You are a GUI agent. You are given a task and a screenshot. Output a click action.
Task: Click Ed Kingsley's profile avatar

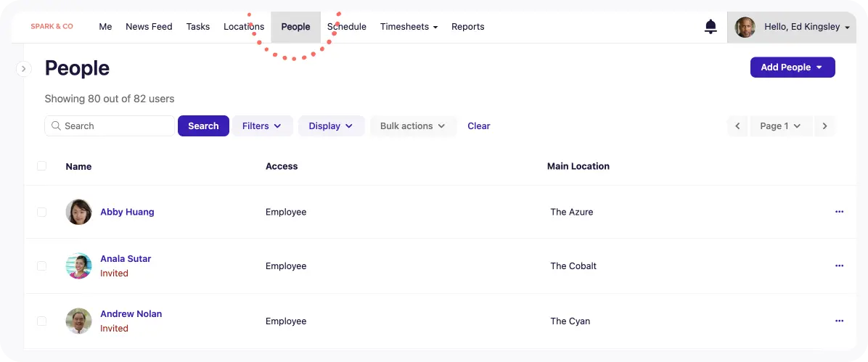[745, 28]
